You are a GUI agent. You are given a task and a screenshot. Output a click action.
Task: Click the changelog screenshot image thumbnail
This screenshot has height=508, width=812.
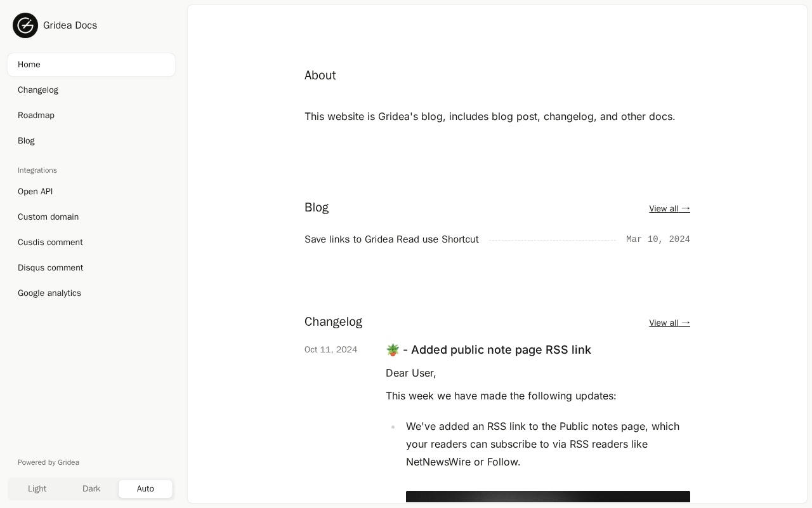click(x=548, y=498)
